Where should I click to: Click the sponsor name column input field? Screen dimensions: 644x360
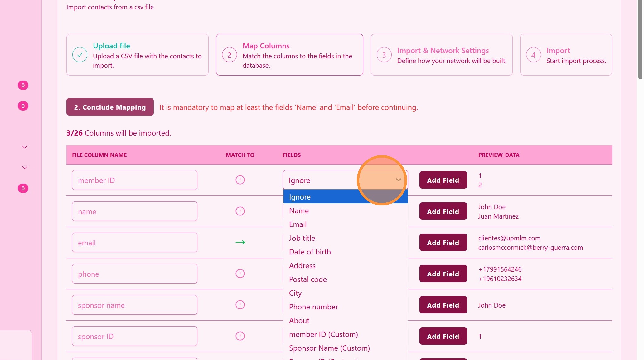click(x=134, y=305)
